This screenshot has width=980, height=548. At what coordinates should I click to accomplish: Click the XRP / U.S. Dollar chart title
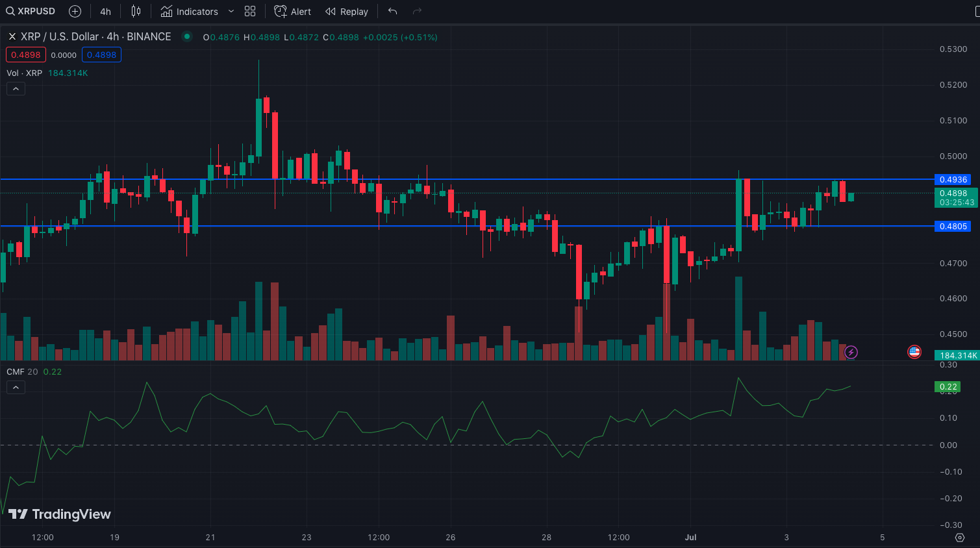[95, 37]
